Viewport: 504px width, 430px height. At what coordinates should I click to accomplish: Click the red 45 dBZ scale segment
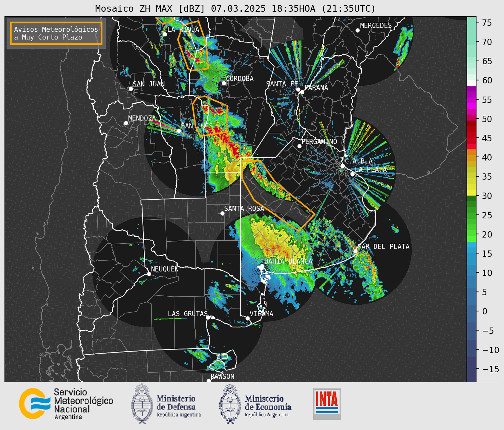tap(471, 138)
